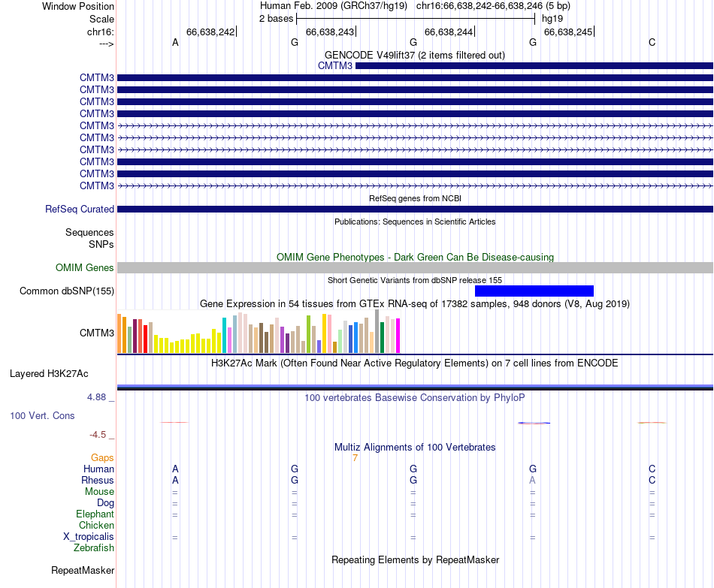The width and height of the screenshot is (714, 588).
Task: Click the CMTM3 label beside the GTEx bar chart
Action: point(97,333)
